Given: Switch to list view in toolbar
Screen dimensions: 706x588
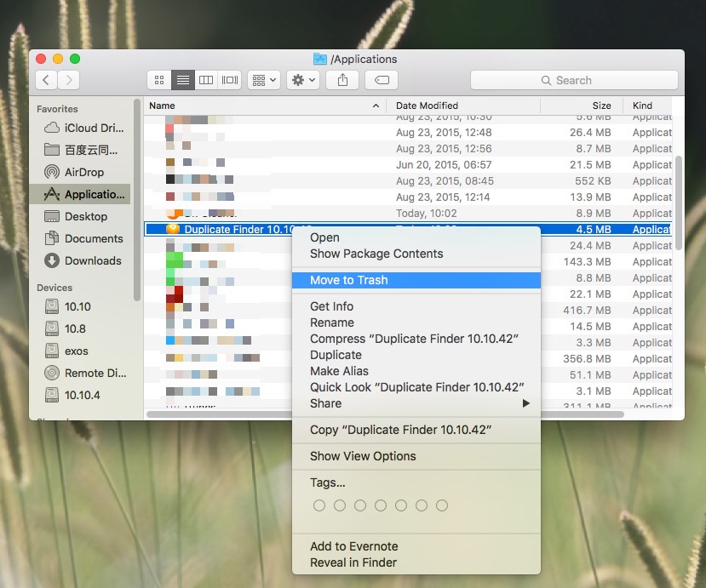Looking at the screenshot, I should [182, 80].
